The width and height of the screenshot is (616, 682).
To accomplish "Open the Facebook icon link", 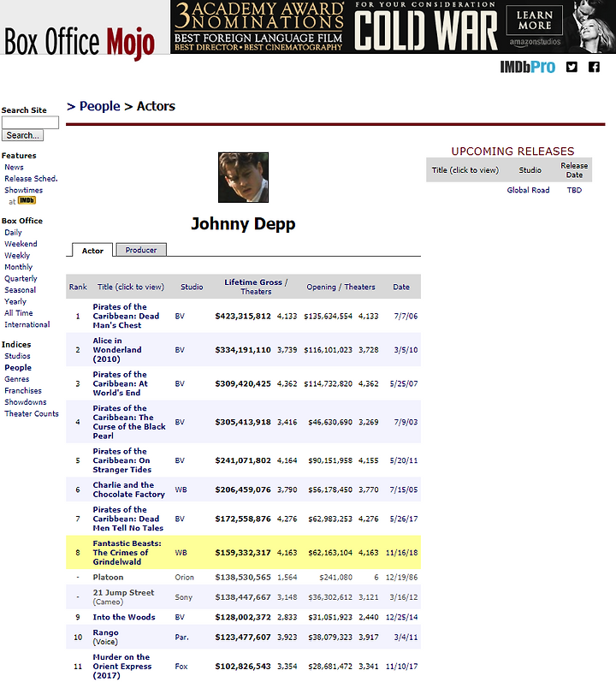I will coord(594,67).
